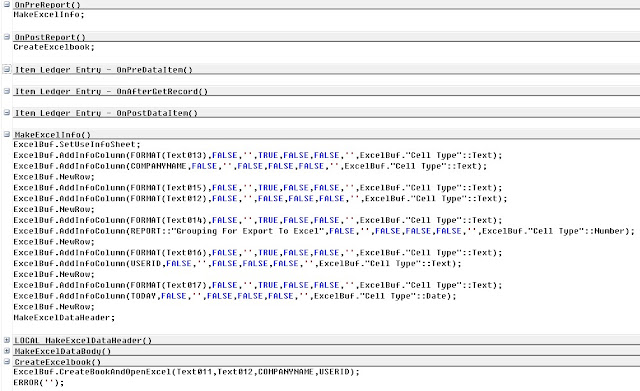Screen dimensions: 640x391
Task: Collapse Item Ledger Entry - OnPreDataItem() section
Action: pyautogui.click(x=7, y=69)
